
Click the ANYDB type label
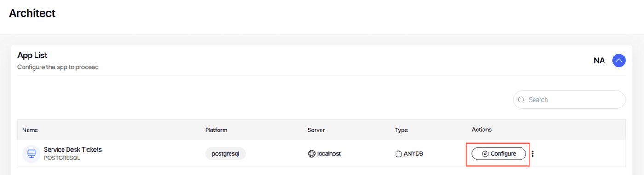point(413,154)
